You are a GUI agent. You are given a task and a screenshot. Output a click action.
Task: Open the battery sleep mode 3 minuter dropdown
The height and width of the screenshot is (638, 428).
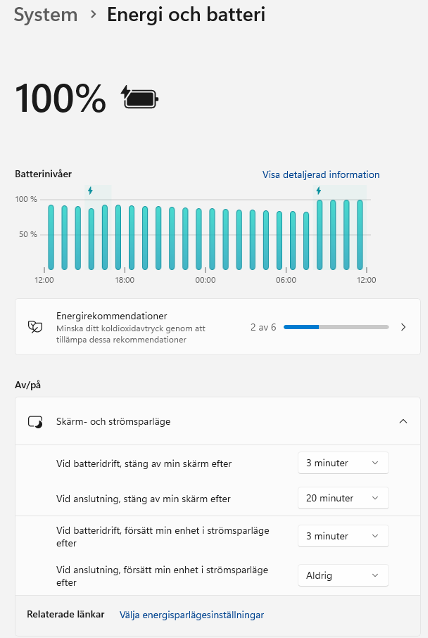[x=343, y=536]
